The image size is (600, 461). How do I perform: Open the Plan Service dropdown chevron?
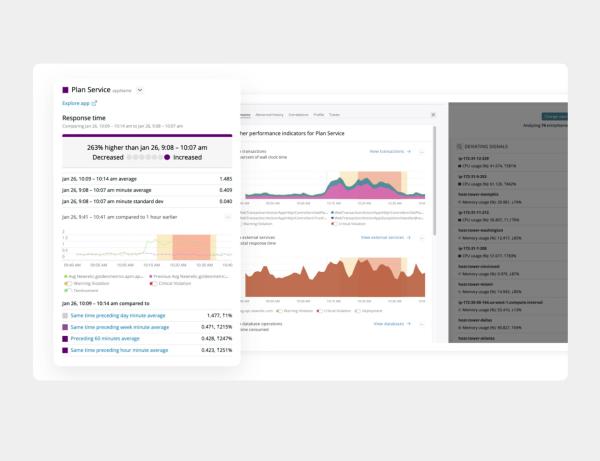point(140,90)
